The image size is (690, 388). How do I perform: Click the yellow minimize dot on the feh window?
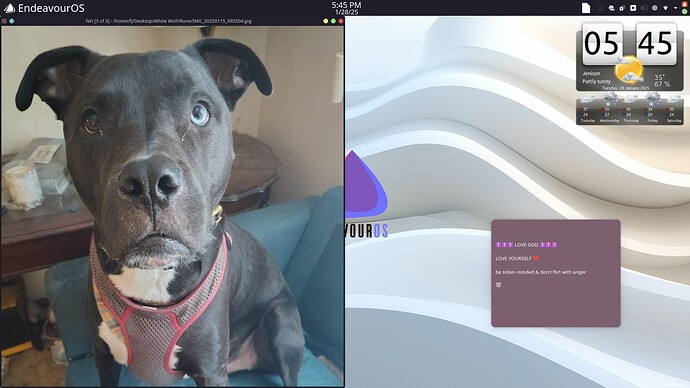click(x=326, y=21)
